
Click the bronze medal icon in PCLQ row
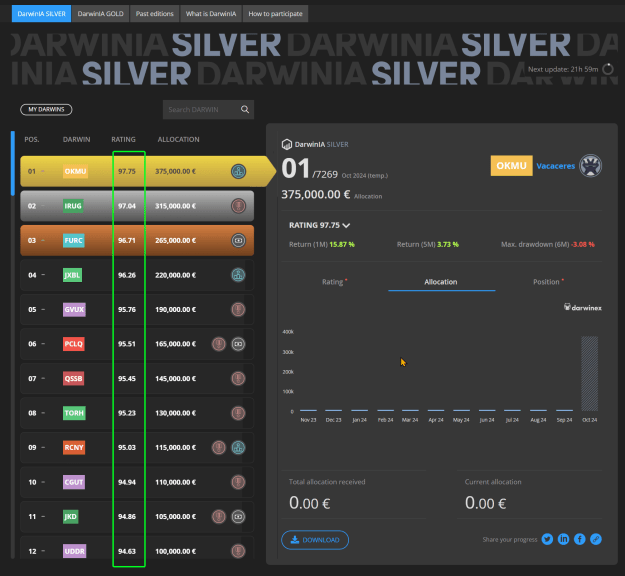[x=219, y=344]
